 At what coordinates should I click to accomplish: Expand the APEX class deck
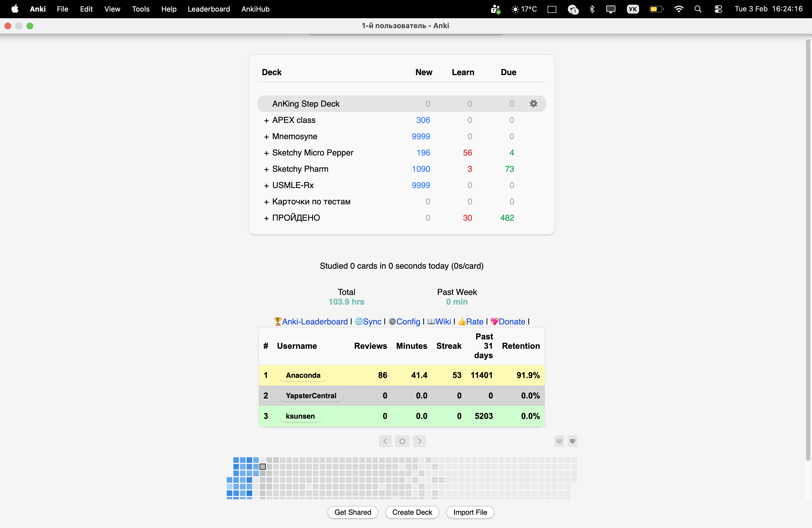[266, 120]
